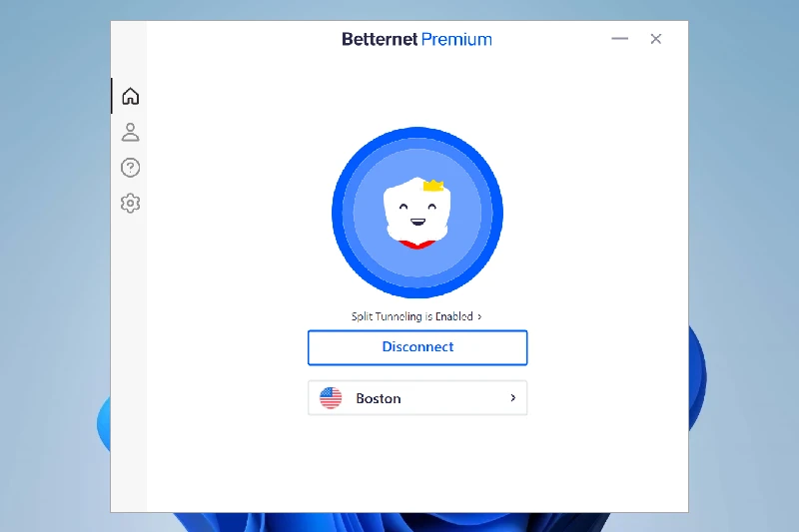Open Split Tunneling is Enabled link

point(416,316)
